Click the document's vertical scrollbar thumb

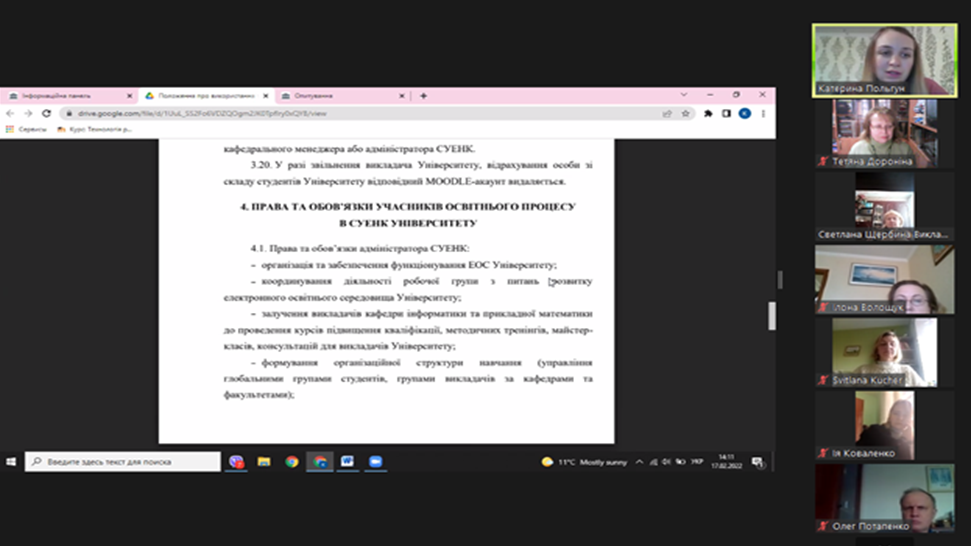point(772,316)
